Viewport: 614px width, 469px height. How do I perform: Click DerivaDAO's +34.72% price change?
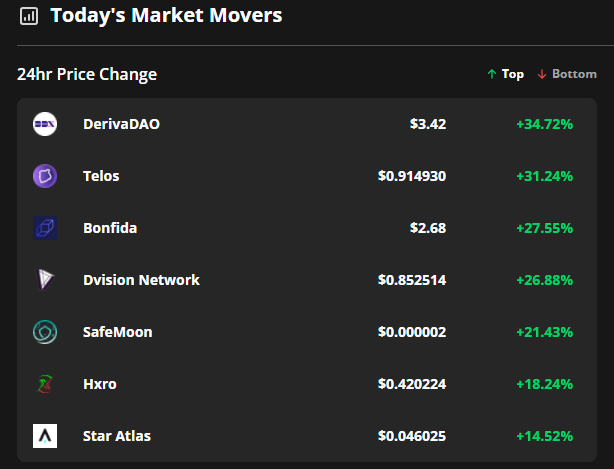pos(544,124)
